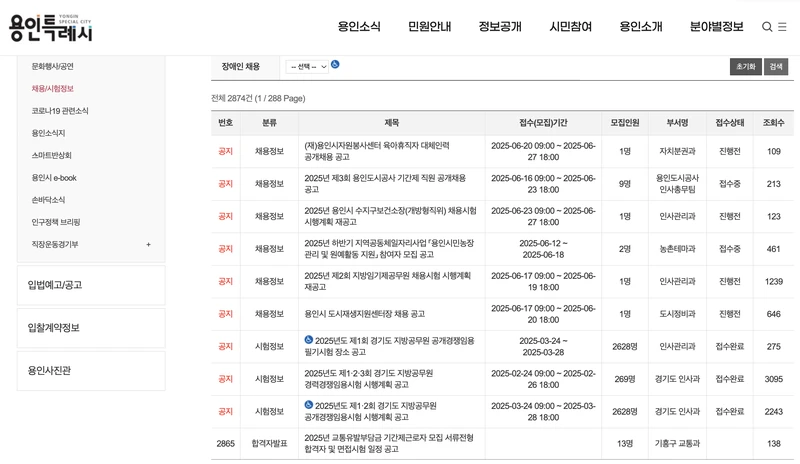Open the 장애인 채용 선택 dropdown
Viewport: 800px width, 464px height.
click(307, 67)
